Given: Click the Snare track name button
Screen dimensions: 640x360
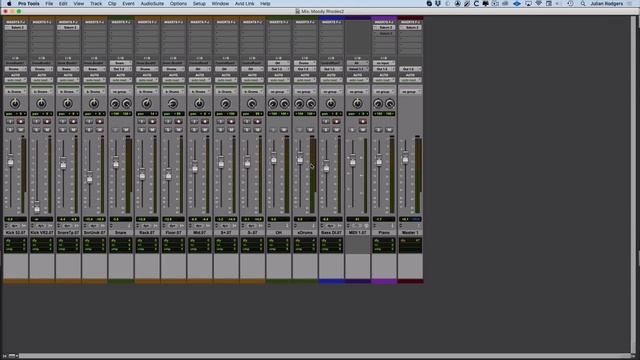Looking at the screenshot, I should pyautogui.click(x=121, y=232).
